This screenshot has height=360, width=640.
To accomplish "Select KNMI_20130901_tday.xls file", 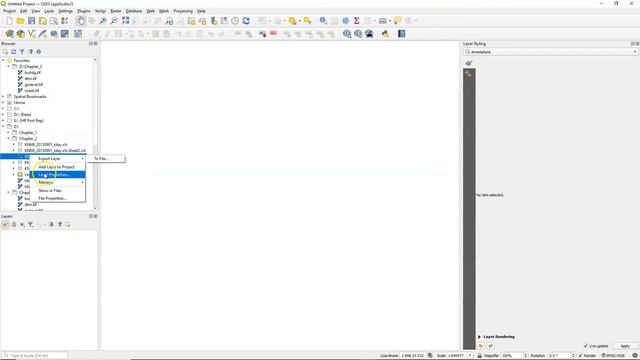I will coord(46,144).
